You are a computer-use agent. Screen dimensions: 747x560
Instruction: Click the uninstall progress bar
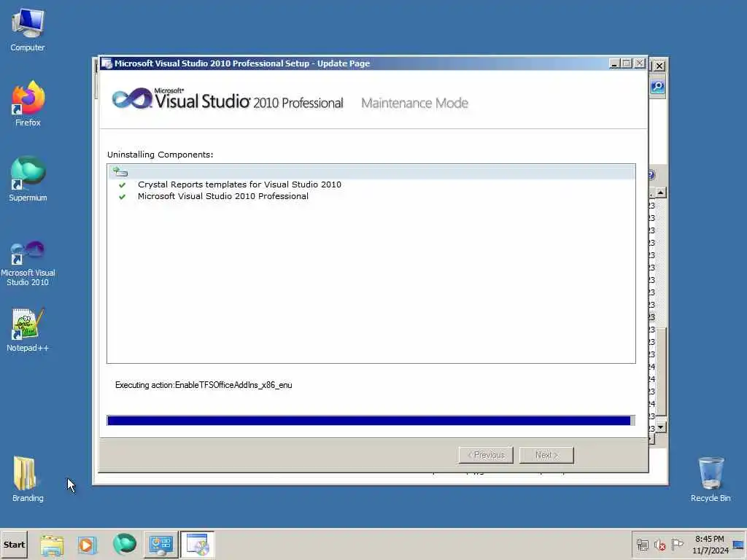tap(371, 420)
